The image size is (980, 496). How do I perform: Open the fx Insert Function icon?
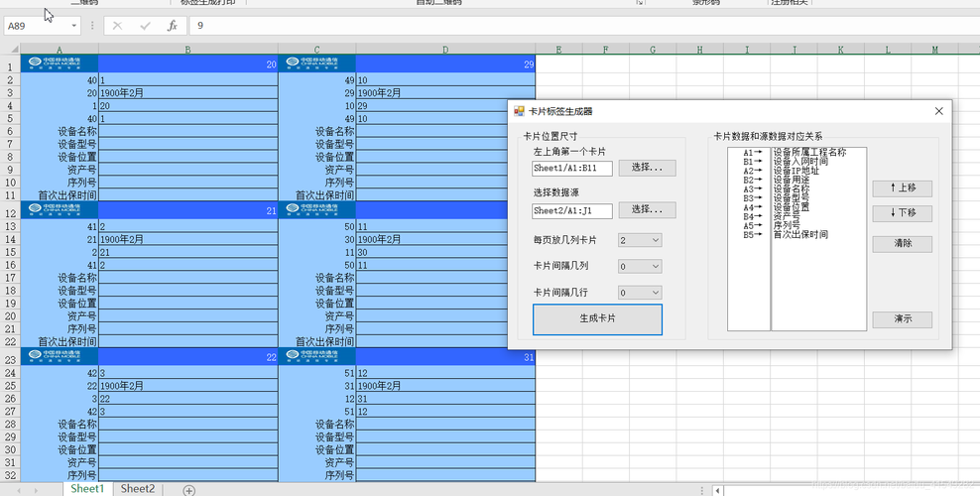click(x=173, y=26)
